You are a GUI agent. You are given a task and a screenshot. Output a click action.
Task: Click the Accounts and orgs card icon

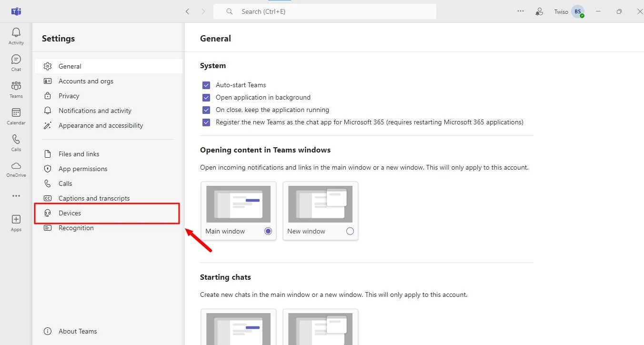click(48, 81)
